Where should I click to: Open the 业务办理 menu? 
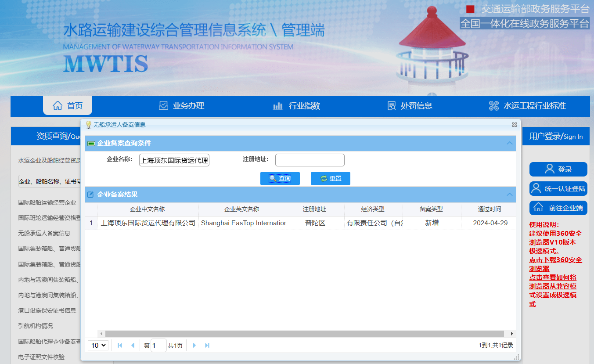pyautogui.click(x=181, y=105)
